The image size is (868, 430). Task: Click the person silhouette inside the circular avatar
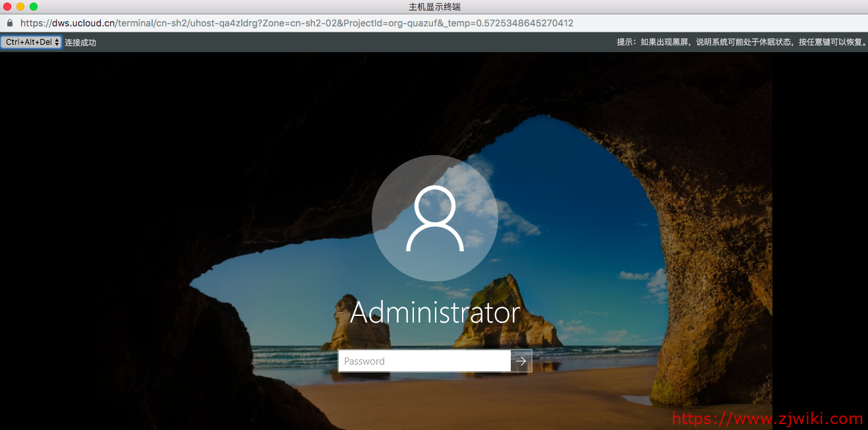(434, 218)
